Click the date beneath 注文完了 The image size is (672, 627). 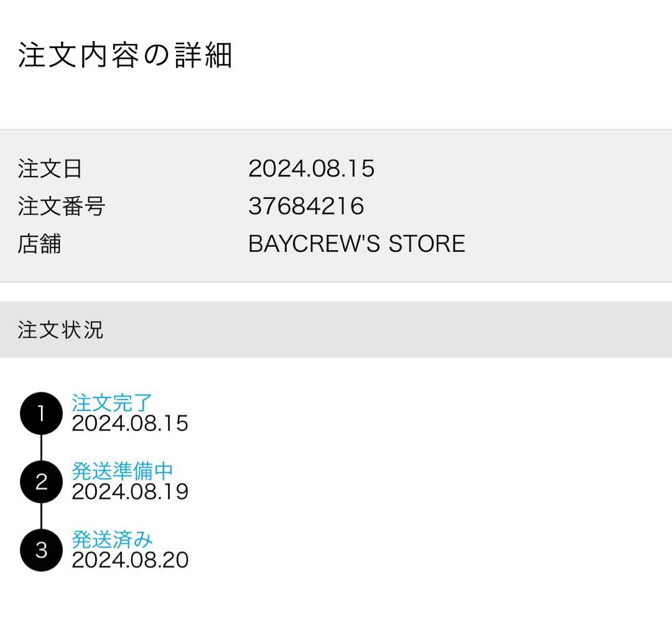coord(130,424)
